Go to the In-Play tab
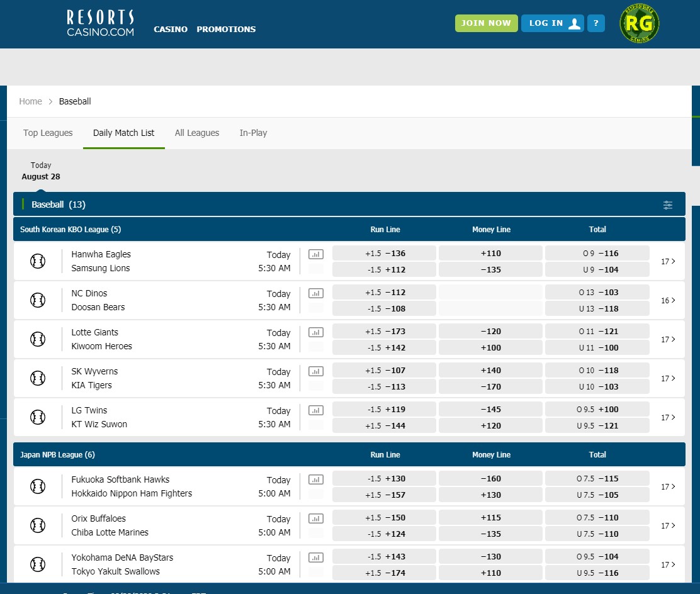This screenshot has height=594, width=700. (253, 133)
